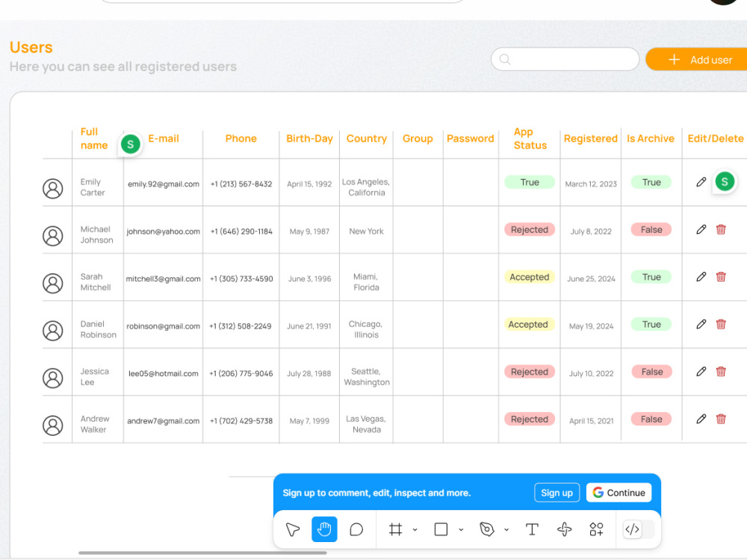Focus the users search field
The image size is (747, 560).
[565, 60]
